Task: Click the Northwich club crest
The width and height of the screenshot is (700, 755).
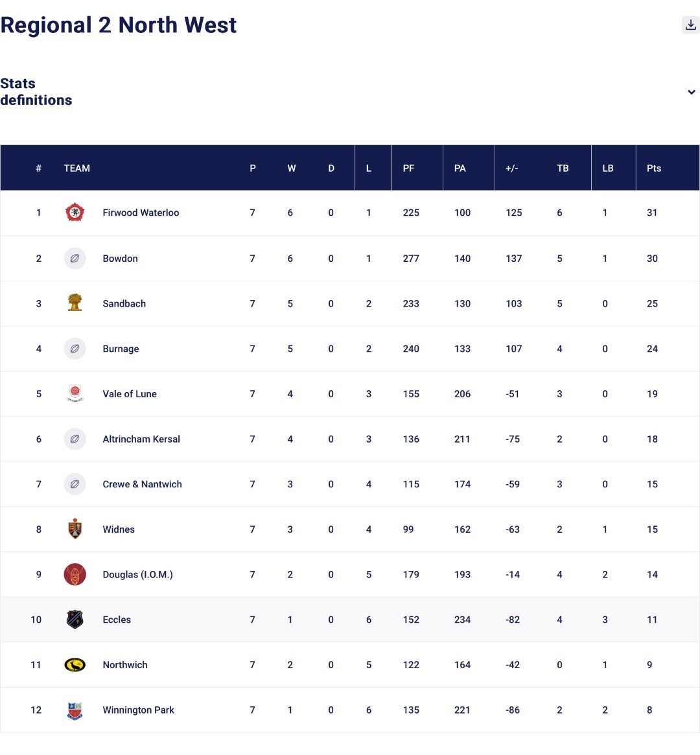Action: (75, 665)
